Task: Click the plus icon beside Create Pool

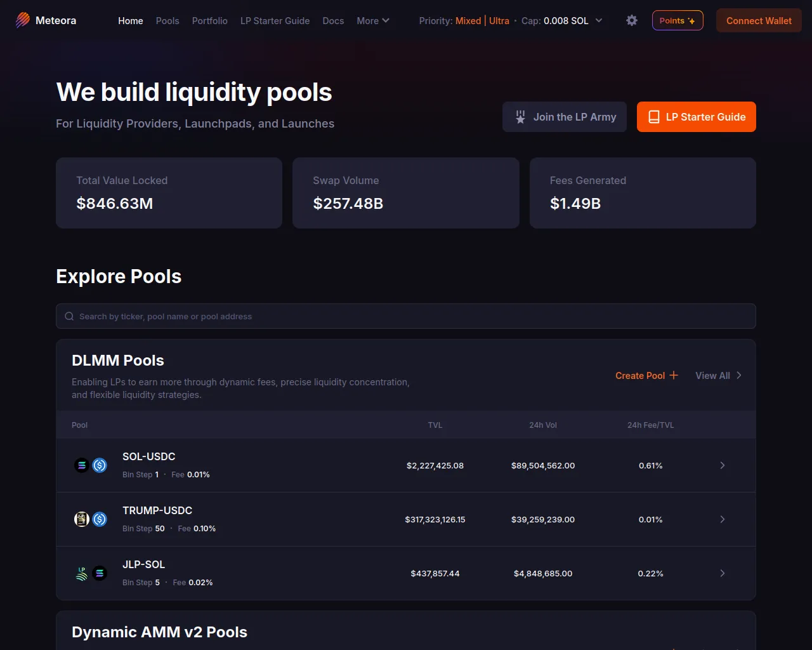Action: (x=674, y=375)
